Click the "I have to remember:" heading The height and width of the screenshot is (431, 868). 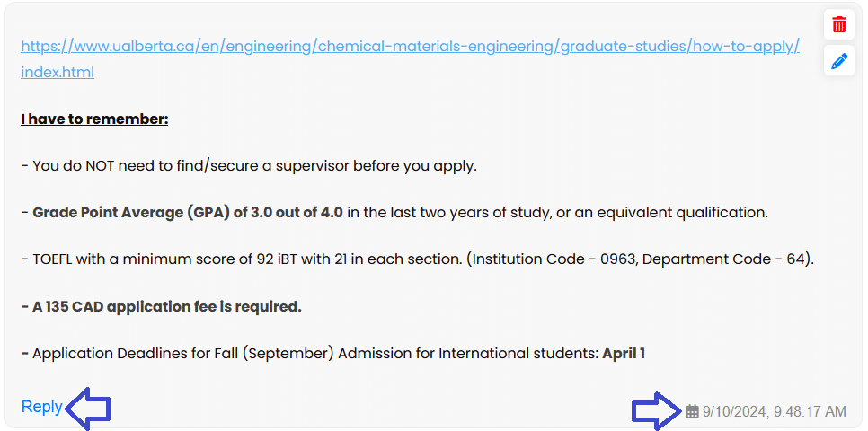(x=94, y=119)
